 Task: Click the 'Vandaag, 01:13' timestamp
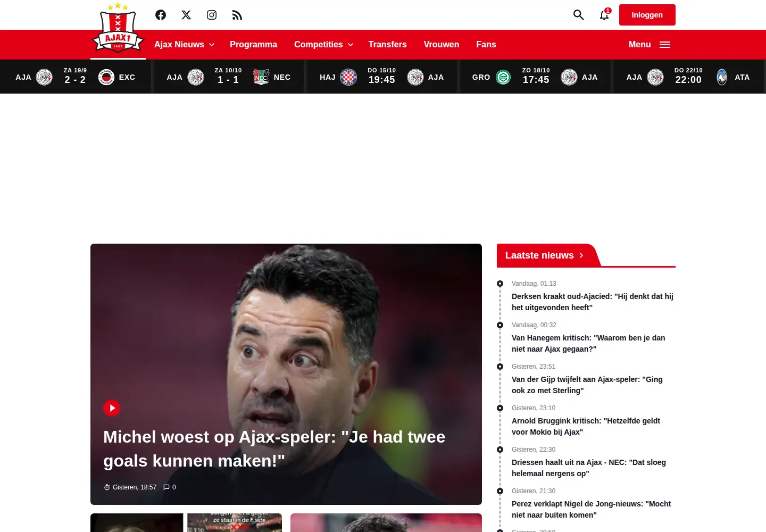[534, 284]
